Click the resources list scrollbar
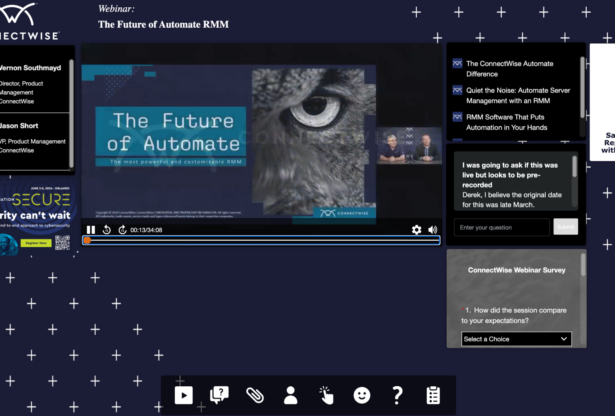The image size is (615, 416). click(582, 87)
